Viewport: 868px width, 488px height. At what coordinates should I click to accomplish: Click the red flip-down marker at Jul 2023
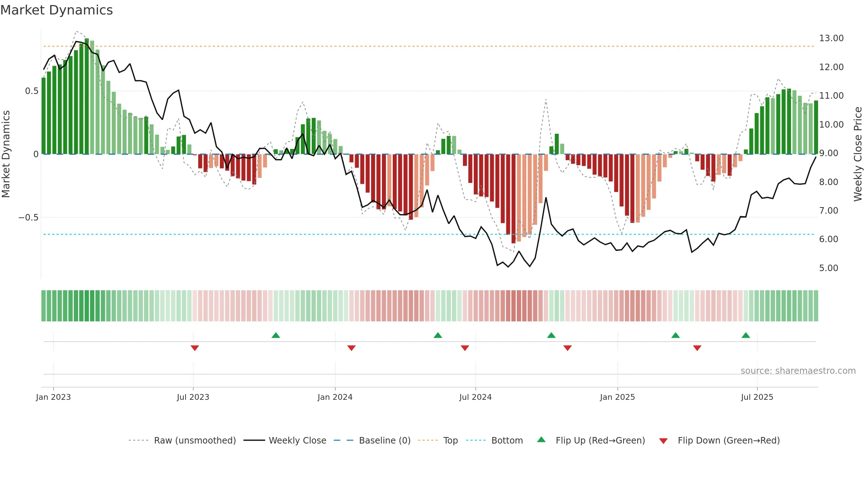pyautogui.click(x=195, y=348)
